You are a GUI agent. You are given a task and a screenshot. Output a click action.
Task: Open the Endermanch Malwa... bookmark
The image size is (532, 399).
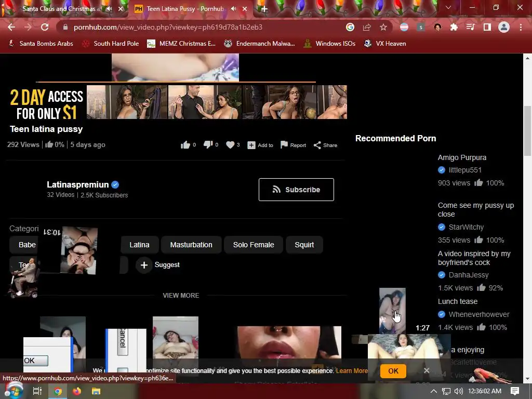[x=260, y=44]
